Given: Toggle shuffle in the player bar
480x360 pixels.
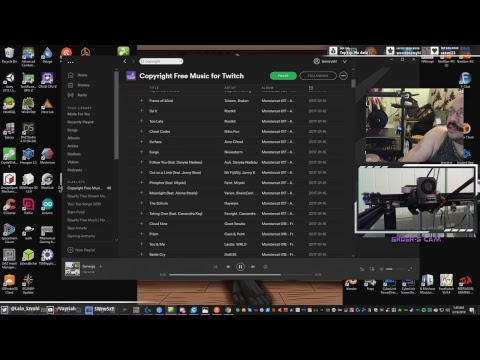Looking at the screenshot, I should pos(215,267).
